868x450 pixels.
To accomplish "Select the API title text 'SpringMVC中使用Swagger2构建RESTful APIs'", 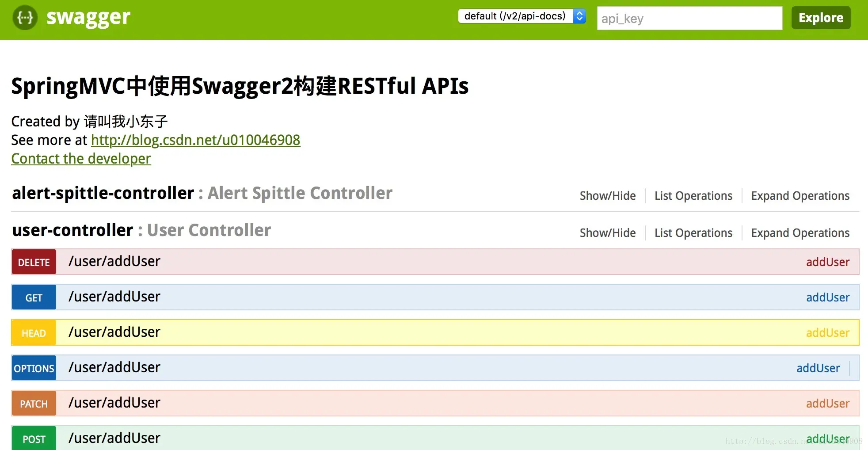I will [x=240, y=86].
